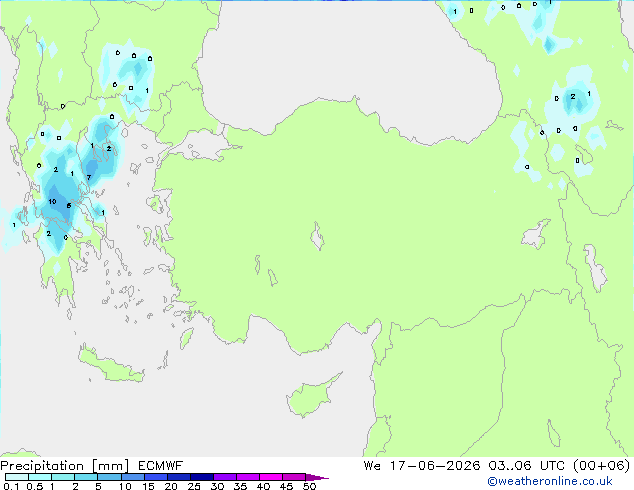
Task: Select the 0.1–0.5 mm legend swatch
Action: click(17, 477)
